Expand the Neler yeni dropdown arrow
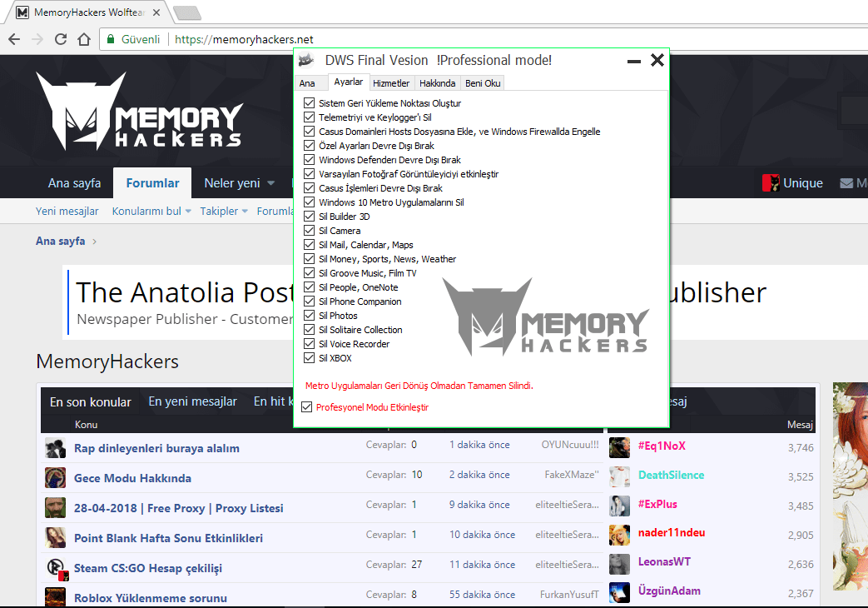 pyautogui.click(x=270, y=183)
